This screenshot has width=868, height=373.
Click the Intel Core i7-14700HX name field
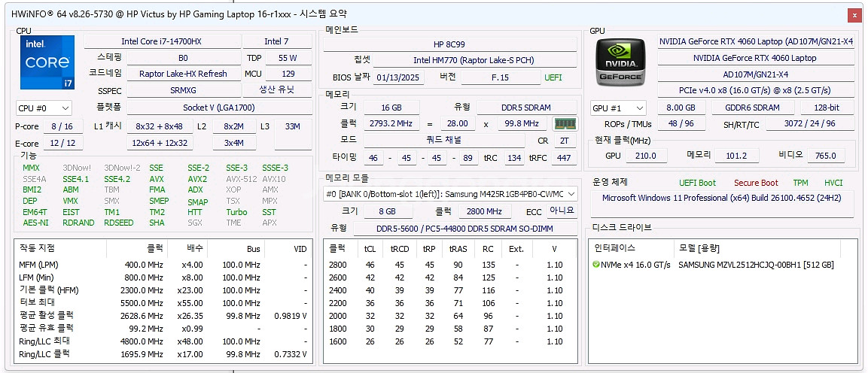pyautogui.click(x=162, y=41)
